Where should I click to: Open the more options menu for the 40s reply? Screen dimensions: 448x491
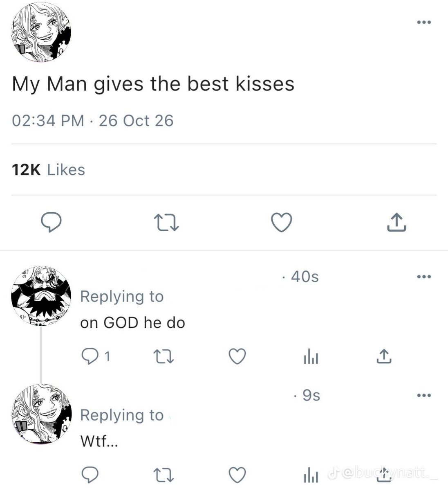(x=424, y=277)
